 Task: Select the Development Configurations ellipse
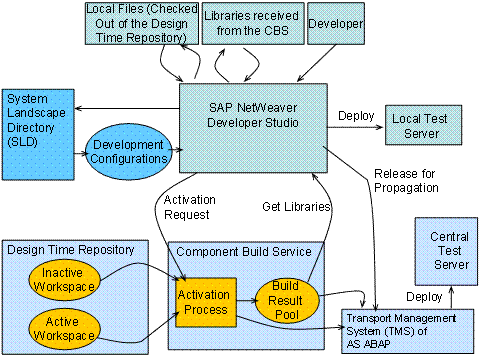pyautogui.click(x=129, y=152)
